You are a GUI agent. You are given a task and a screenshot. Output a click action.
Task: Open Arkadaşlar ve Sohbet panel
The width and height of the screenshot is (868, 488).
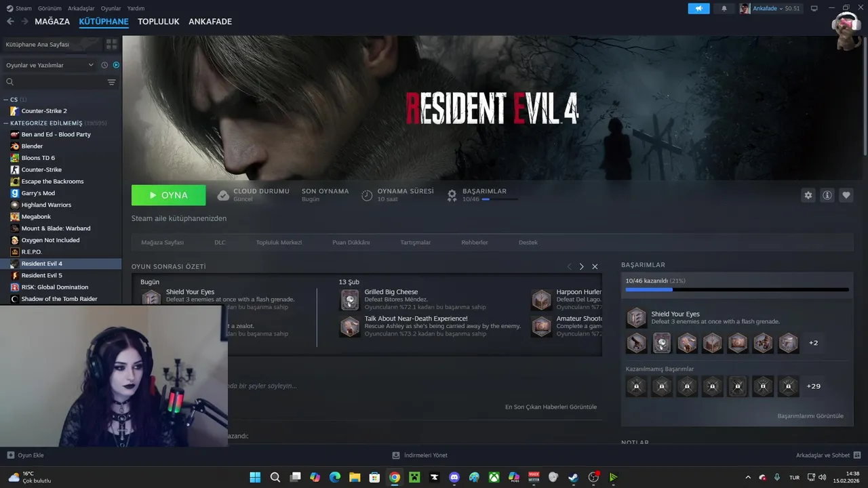point(828,455)
